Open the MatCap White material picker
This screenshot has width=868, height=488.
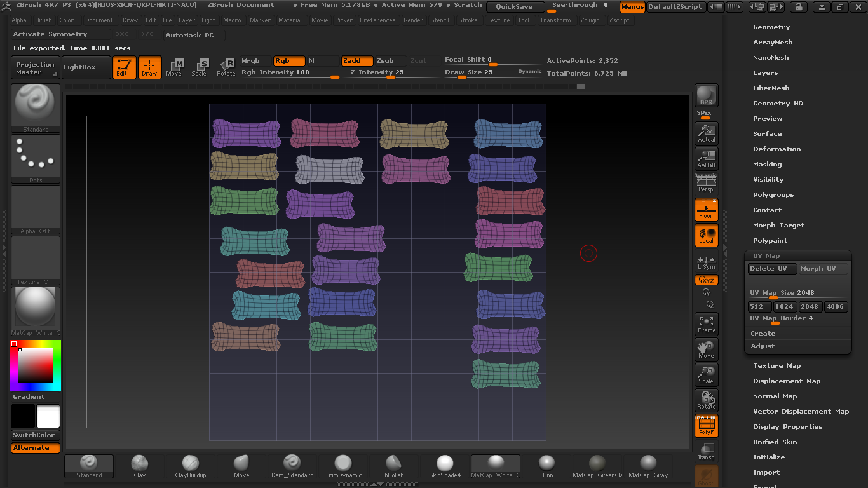(36, 311)
